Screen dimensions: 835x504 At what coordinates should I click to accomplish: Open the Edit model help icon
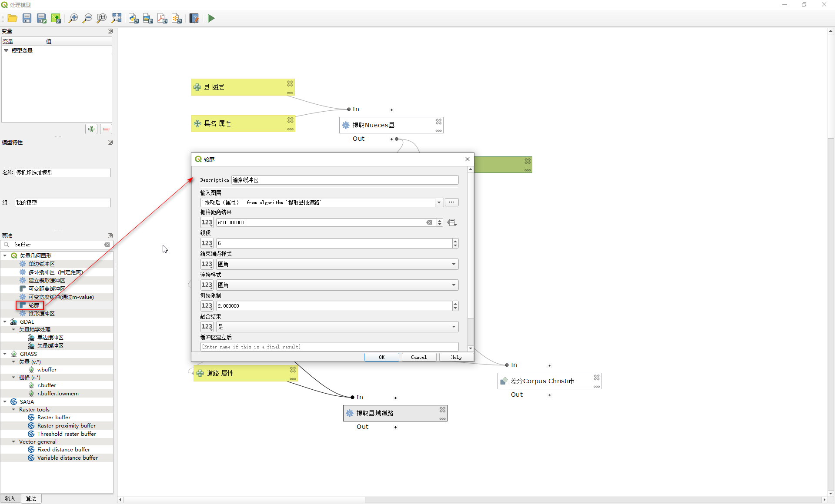click(194, 18)
